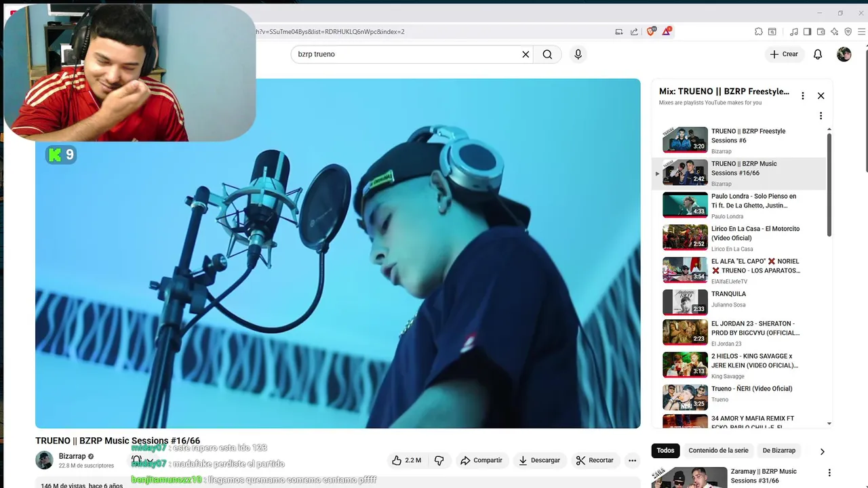The image size is (868, 488).
Task: Open Zaramay BZRP Music Sessions #31/66 thumbnail
Action: 689,477
